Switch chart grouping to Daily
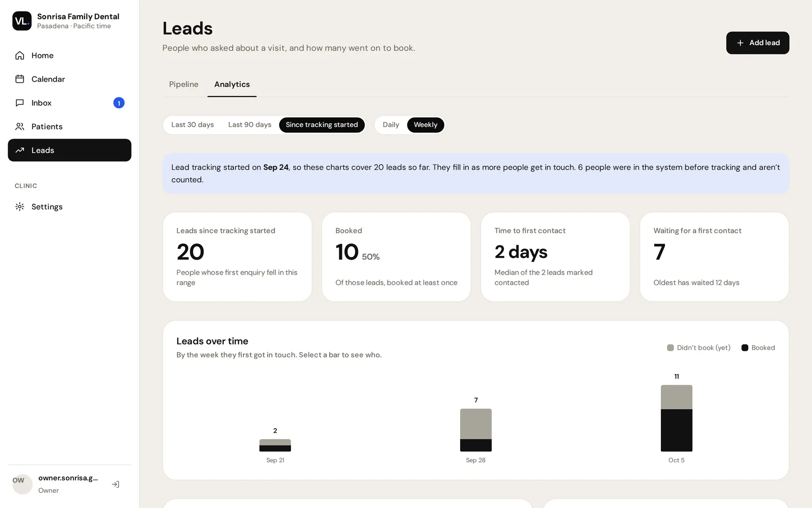812x508 pixels. click(391, 125)
